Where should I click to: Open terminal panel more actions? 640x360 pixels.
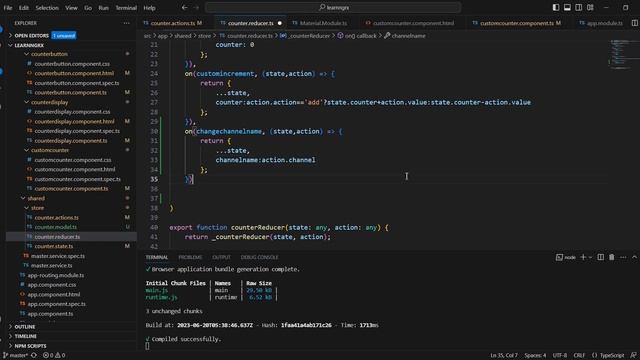click(x=623, y=257)
